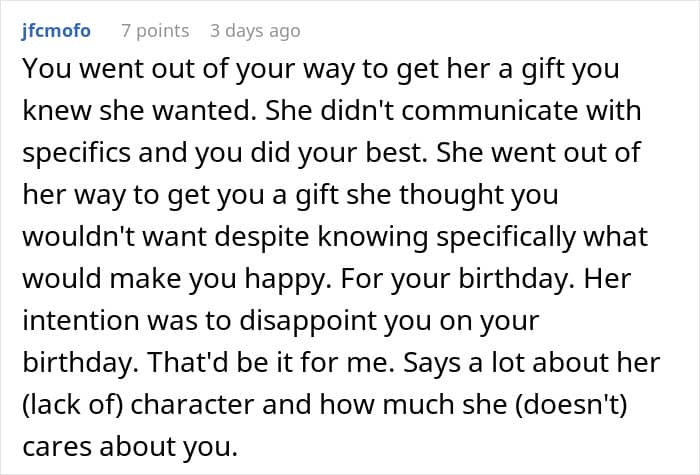
Task: Click the "7 points" score label
Action: click(x=155, y=31)
